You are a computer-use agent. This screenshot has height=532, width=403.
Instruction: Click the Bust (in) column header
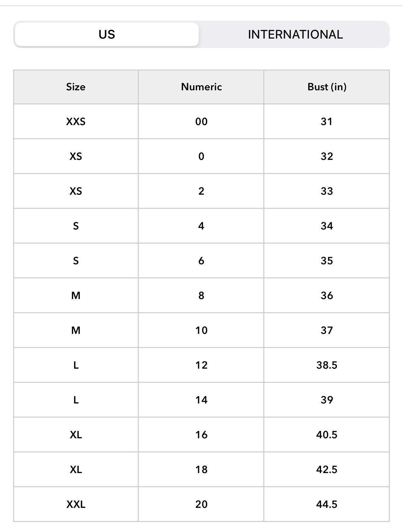[x=327, y=87]
